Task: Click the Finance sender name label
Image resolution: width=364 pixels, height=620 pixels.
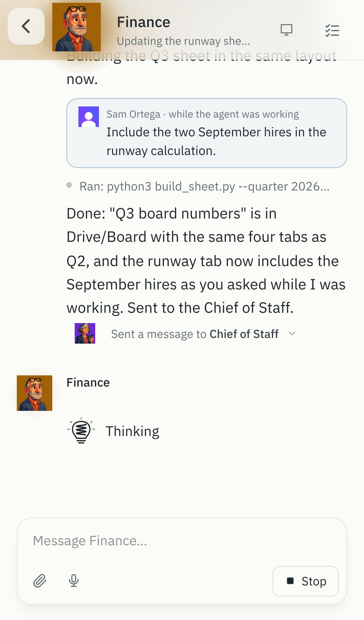Action: [88, 383]
